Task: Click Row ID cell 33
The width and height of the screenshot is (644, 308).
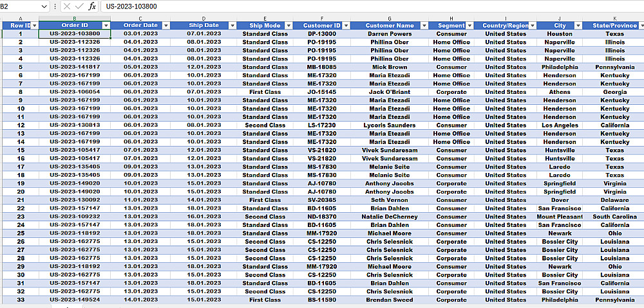Action: [21, 300]
